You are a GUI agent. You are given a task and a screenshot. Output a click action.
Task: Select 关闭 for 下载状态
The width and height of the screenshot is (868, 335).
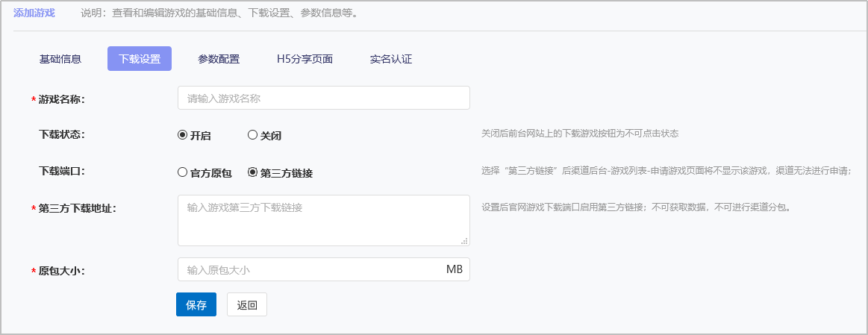252,134
